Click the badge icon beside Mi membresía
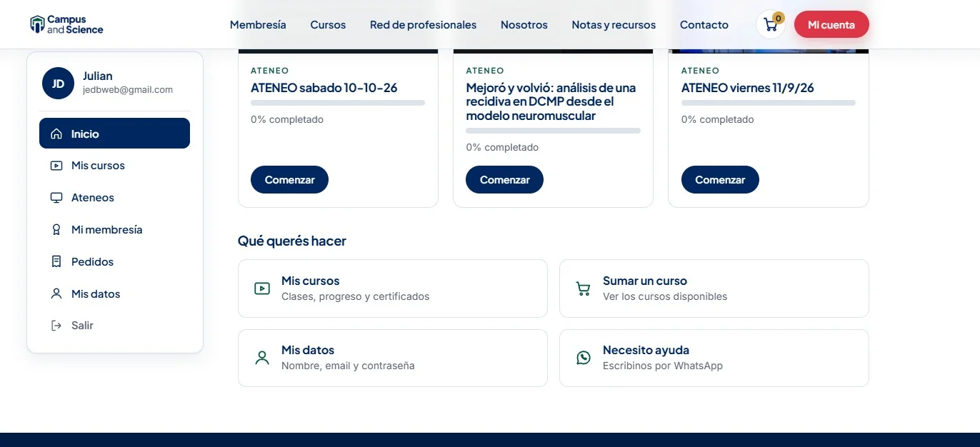Image resolution: width=980 pixels, height=447 pixels. [56, 230]
